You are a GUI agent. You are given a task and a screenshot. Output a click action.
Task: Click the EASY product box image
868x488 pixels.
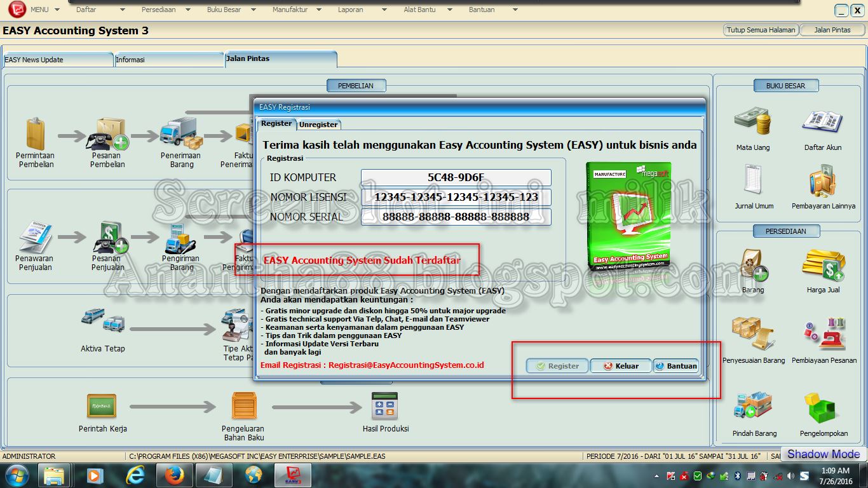pyautogui.click(x=630, y=216)
